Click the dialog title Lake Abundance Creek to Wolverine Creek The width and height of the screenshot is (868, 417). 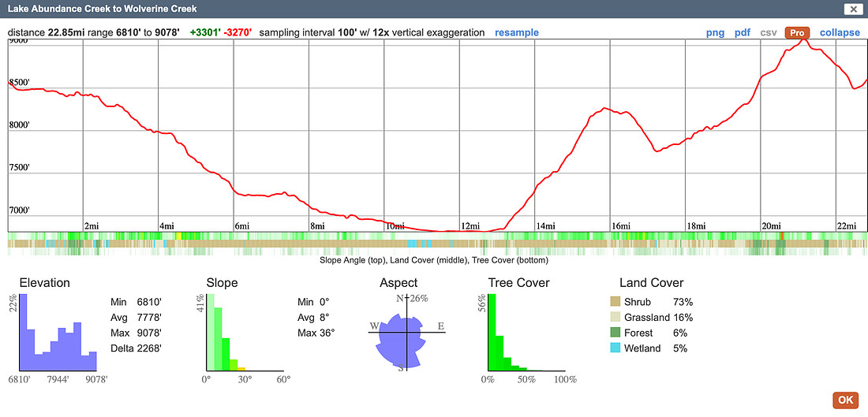click(102, 9)
